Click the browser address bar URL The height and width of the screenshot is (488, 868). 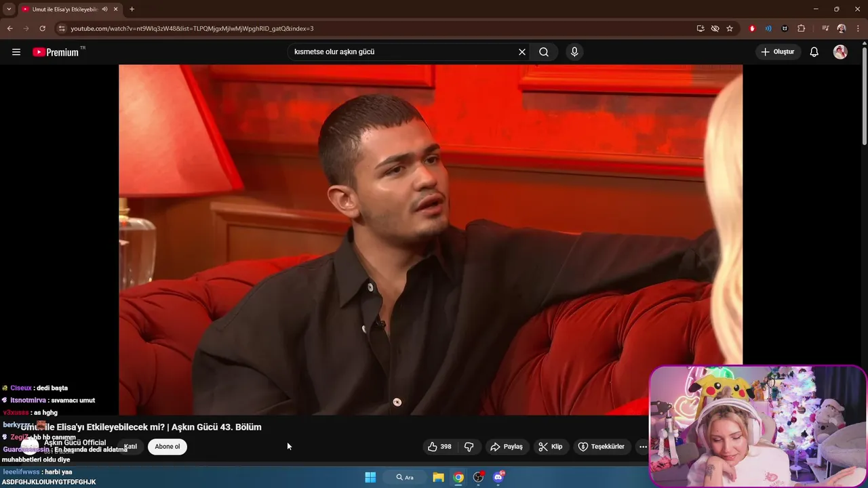point(192,28)
